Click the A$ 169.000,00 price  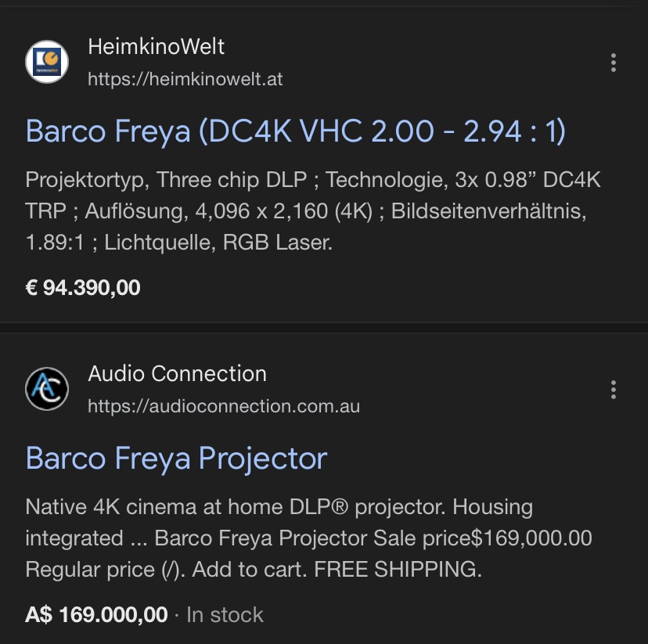pyautogui.click(x=96, y=615)
